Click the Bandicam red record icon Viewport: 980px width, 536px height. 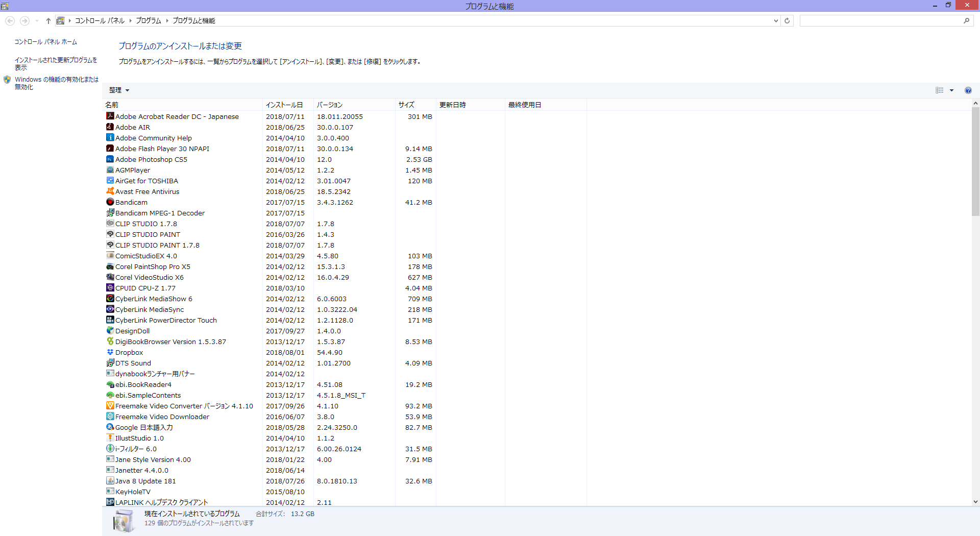coord(110,202)
